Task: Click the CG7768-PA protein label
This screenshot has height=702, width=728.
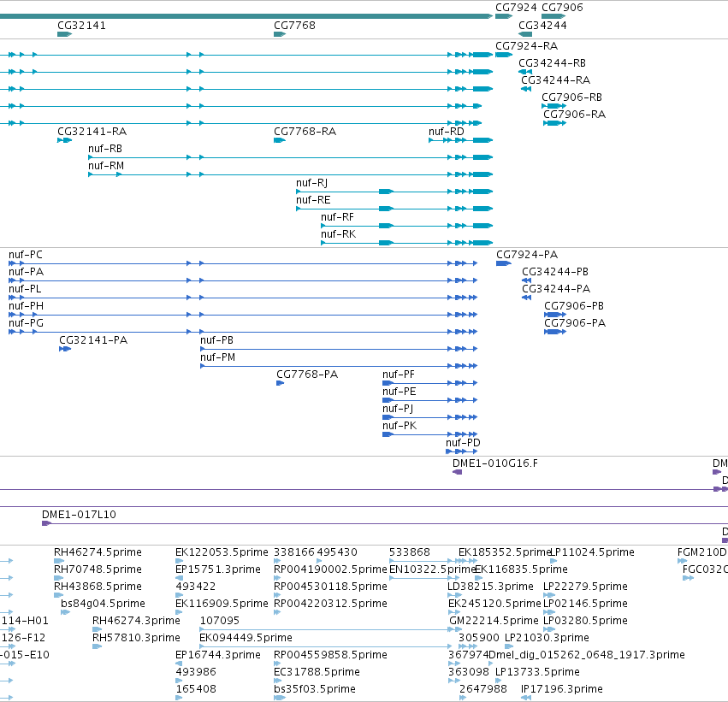Action: [x=307, y=375]
